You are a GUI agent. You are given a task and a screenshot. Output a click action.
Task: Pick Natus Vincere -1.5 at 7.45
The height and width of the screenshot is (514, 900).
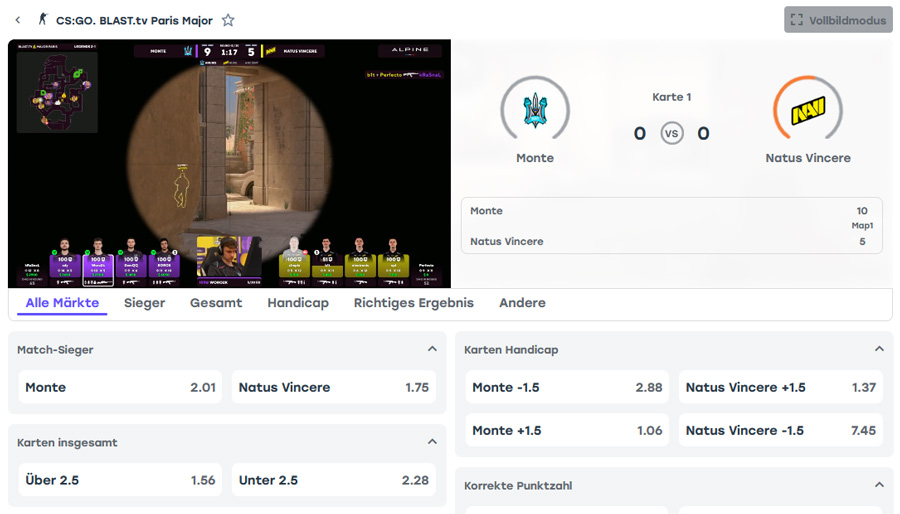(x=781, y=430)
